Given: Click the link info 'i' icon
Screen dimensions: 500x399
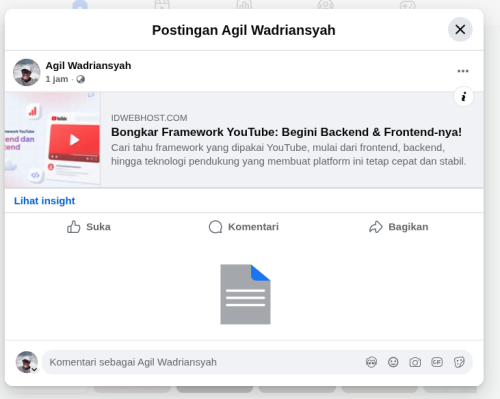Looking at the screenshot, I should pyautogui.click(x=463, y=97).
